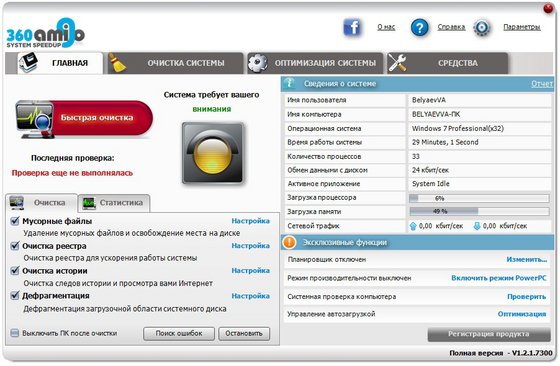Uncheck the Мусорные файлы checkbox
This screenshot has height=366, width=560.
tap(15, 221)
